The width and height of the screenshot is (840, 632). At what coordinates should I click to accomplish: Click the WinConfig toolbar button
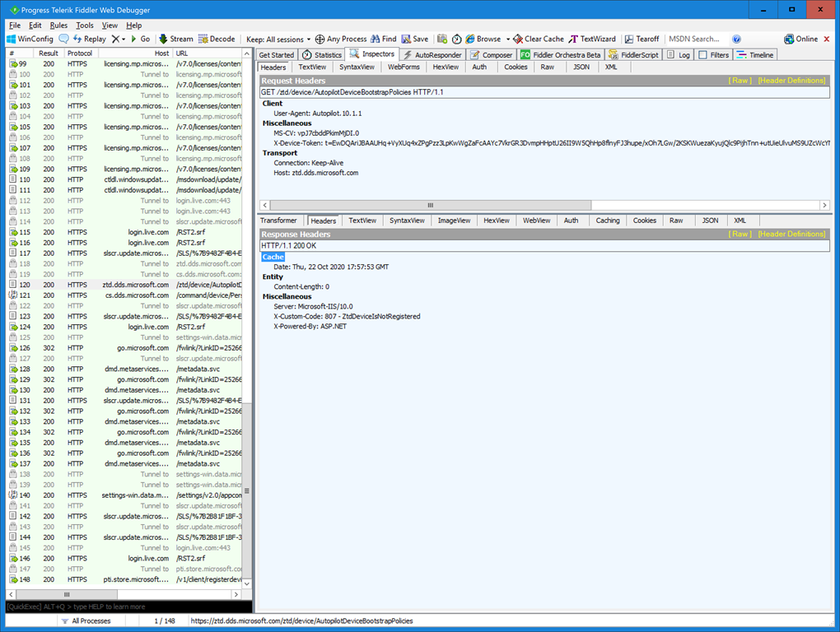pyautogui.click(x=30, y=39)
